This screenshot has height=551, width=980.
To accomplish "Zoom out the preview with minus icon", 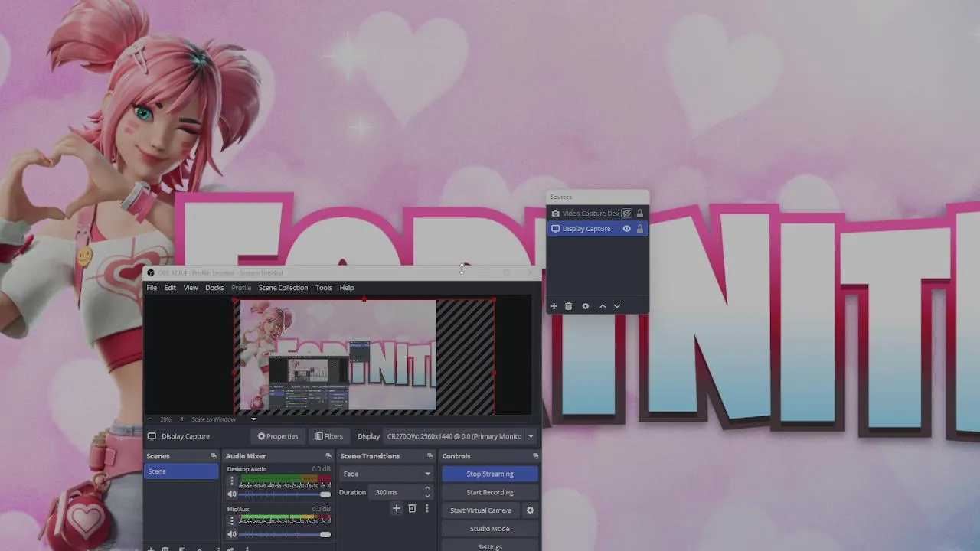I will tap(150, 419).
